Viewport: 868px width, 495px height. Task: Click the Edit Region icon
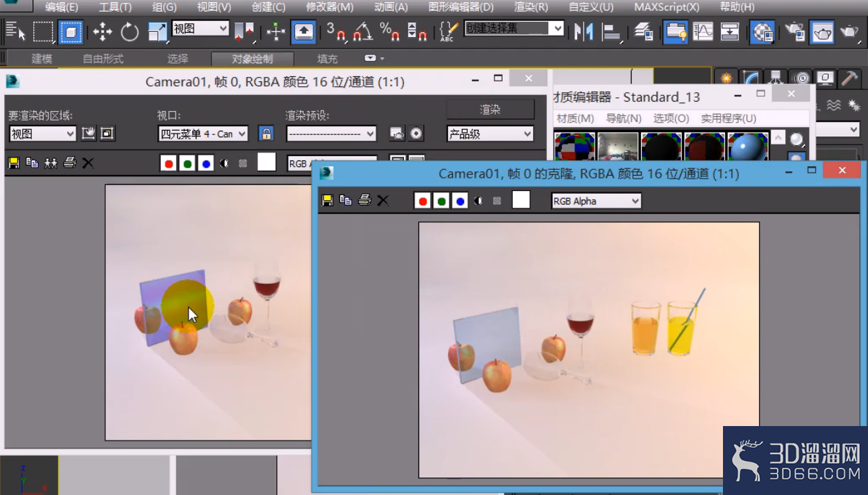(88, 133)
